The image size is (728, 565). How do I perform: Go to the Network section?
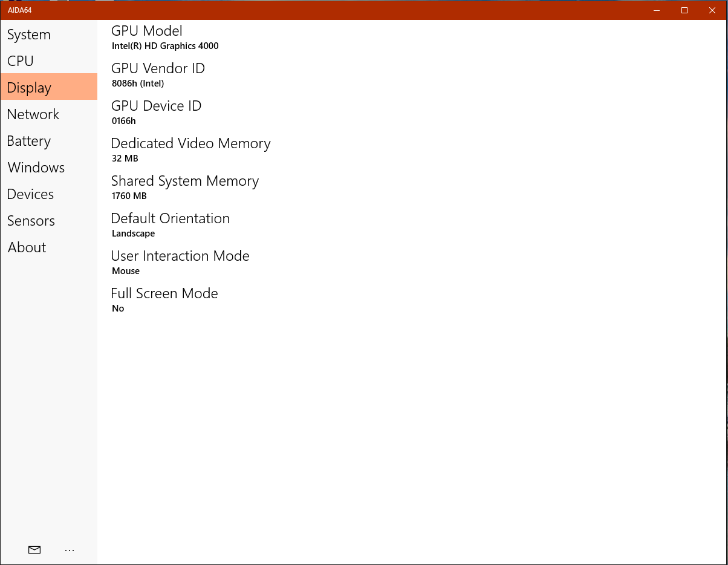[48, 114]
